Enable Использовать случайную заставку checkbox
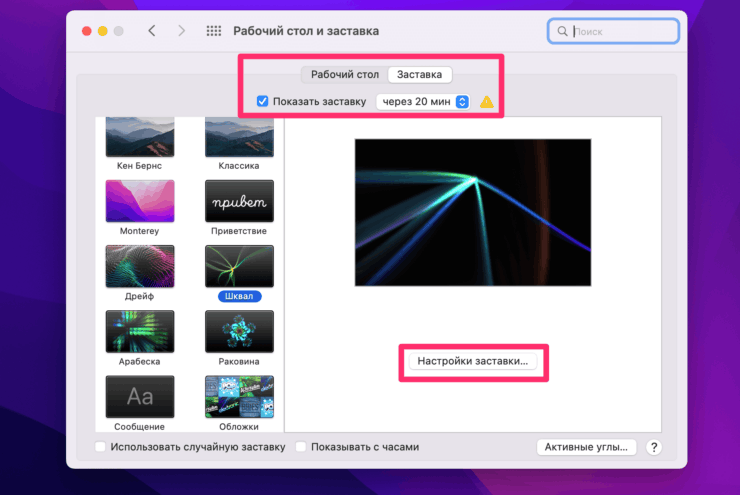740x495 pixels. pos(101,447)
